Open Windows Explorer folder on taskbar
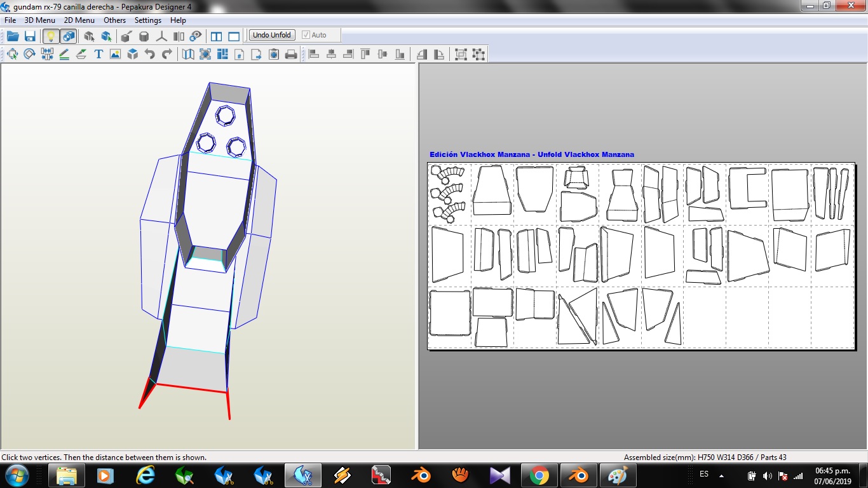Image resolution: width=868 pixels, height=488 pixels. (67, 475)
